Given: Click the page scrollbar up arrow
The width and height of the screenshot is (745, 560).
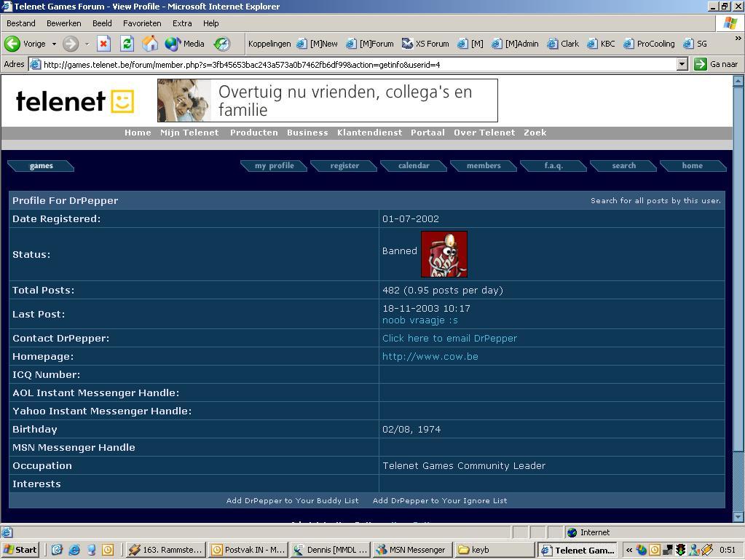Looking at the screenshot, I should click(738, 81).
